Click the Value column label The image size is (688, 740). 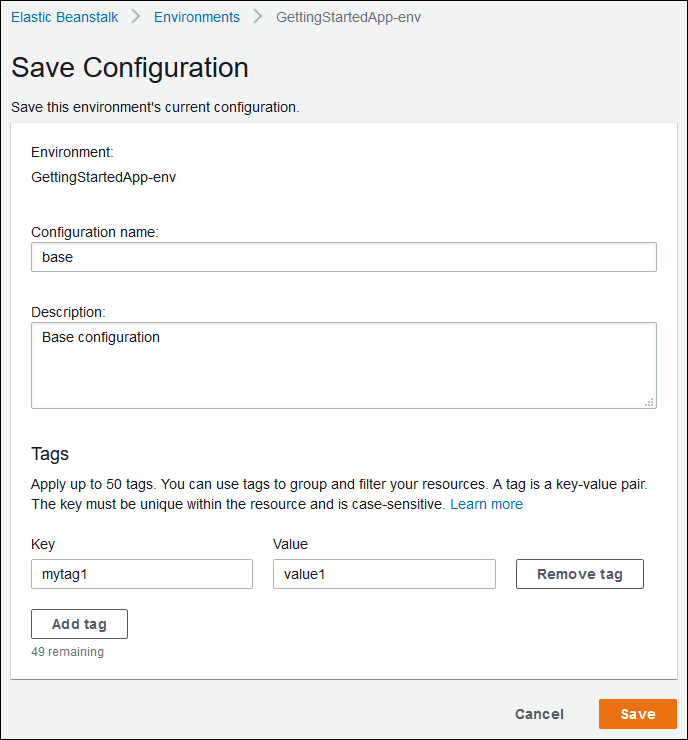[x=290, y=544]
